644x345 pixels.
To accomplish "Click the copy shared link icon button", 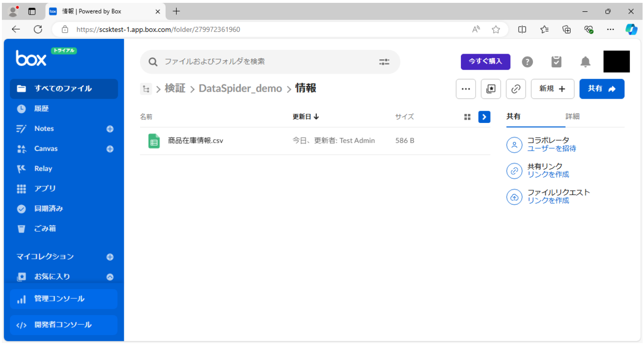I will (x=515, y=89).
